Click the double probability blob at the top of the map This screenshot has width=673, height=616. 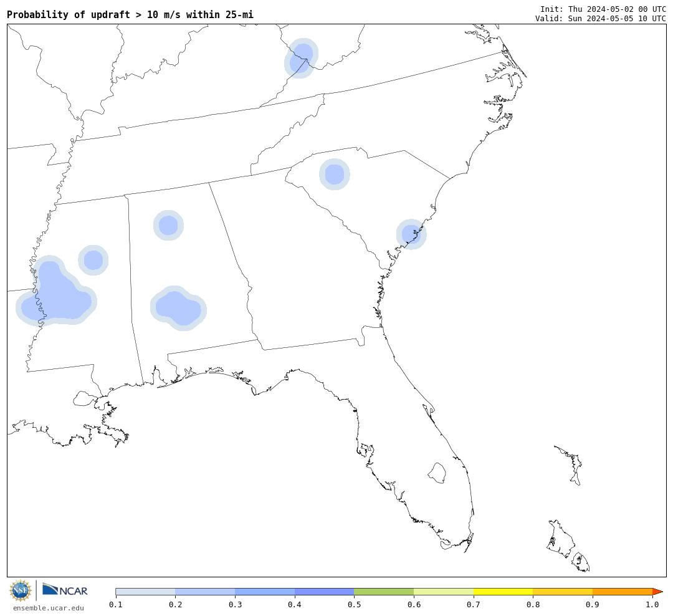(301, 58)
